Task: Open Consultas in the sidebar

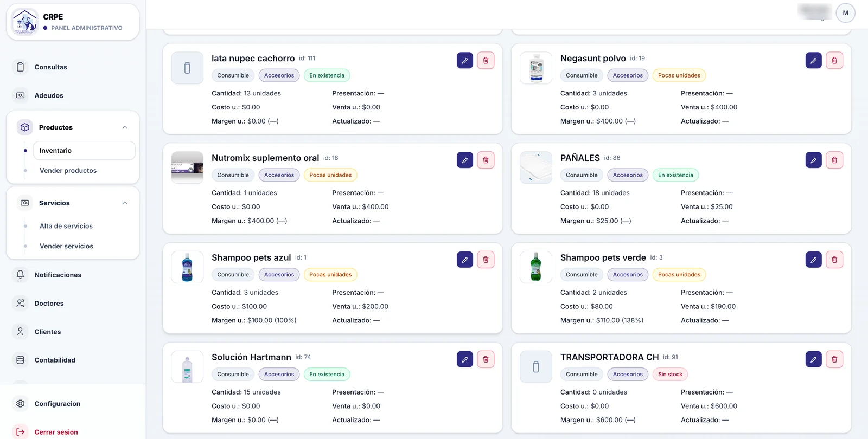Action: [73, 67]
